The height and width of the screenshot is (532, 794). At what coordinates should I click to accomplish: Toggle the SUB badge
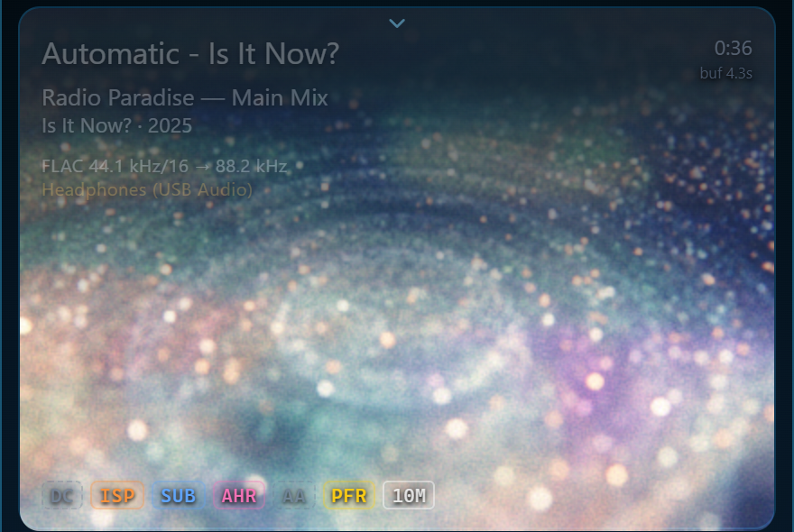coord(179,495)
